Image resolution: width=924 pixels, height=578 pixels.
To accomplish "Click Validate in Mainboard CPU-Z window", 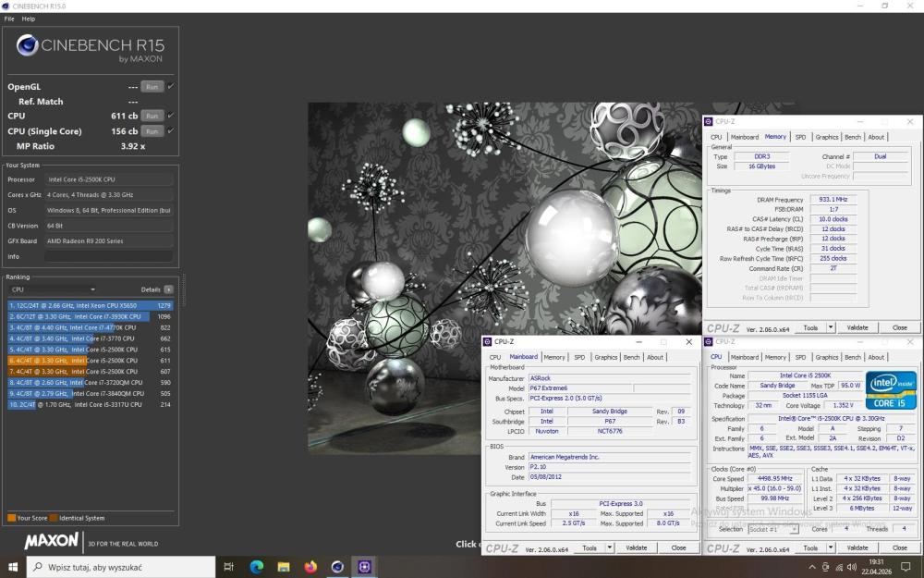I will point(636,547).
